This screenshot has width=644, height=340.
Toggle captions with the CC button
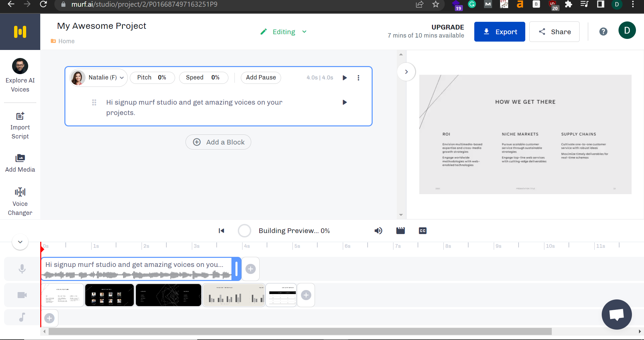click(422, 231)
